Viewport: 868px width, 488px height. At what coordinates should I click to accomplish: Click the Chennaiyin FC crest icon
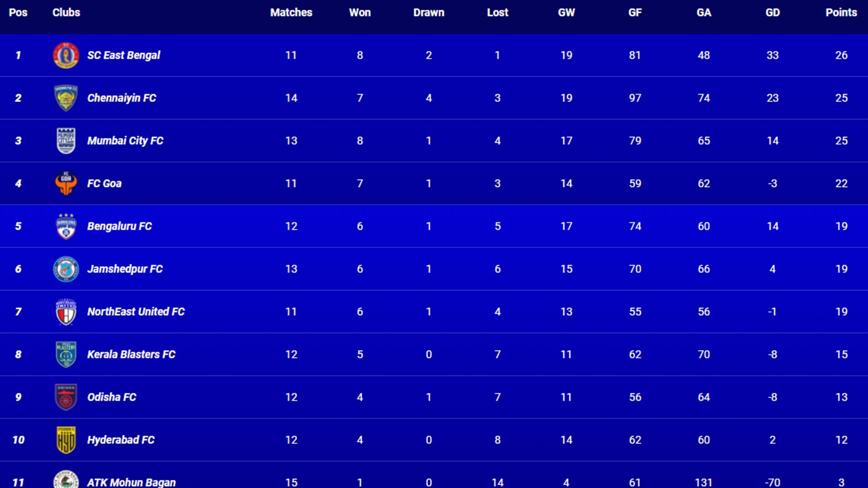click(x=66, y=98)
